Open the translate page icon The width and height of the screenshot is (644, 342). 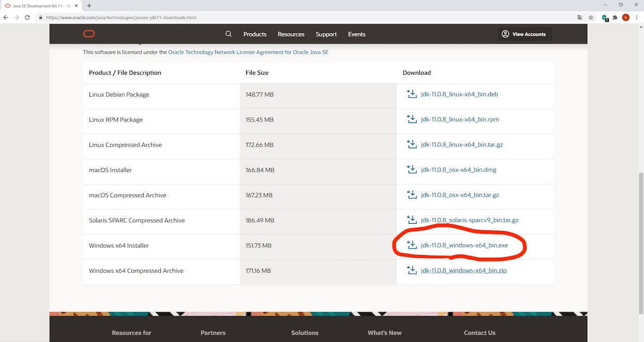point(580,17)
